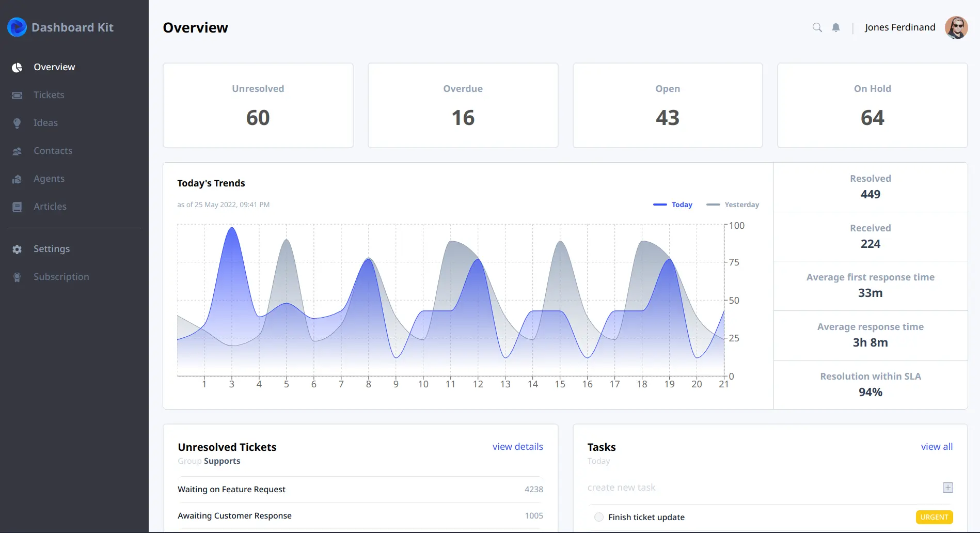This screenshot has width=980, height=533.
Task: Click the Dashboard Kit logo icon
Action: (x=17, y=27)
